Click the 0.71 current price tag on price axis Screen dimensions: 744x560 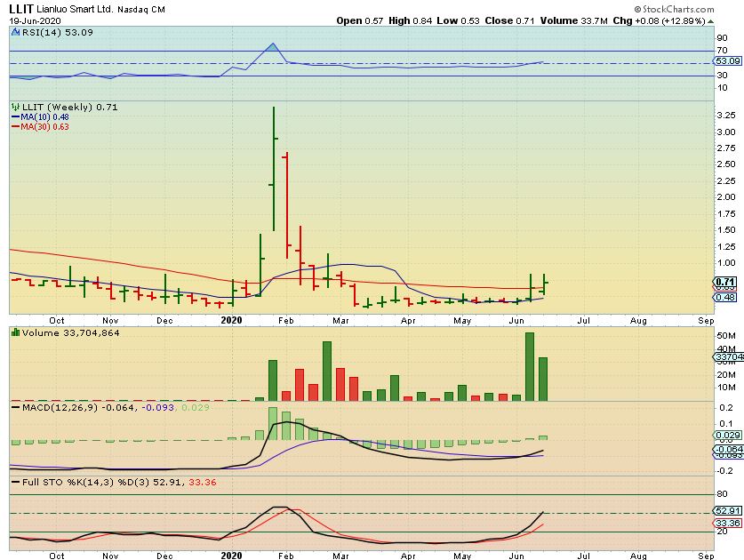click(726, 282)
